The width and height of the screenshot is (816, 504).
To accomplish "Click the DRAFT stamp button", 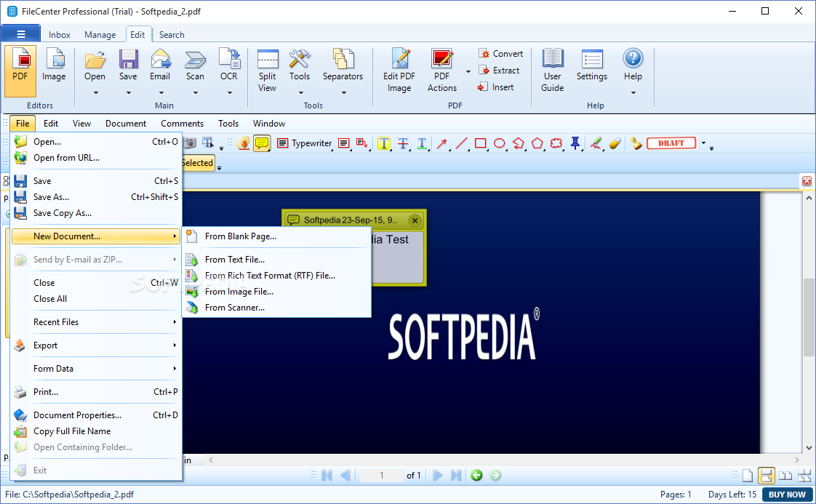I will click(x=671, y=143).
